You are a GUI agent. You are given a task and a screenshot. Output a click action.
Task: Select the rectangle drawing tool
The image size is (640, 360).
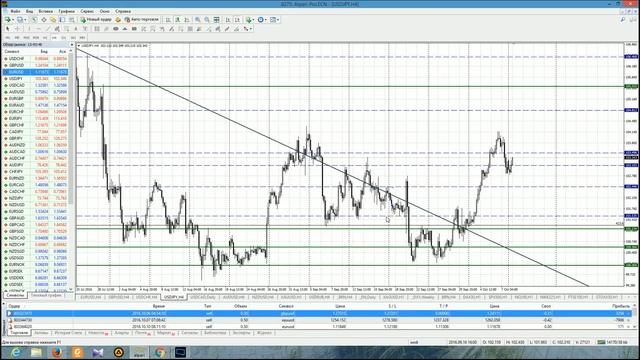(x=134, y=29)
